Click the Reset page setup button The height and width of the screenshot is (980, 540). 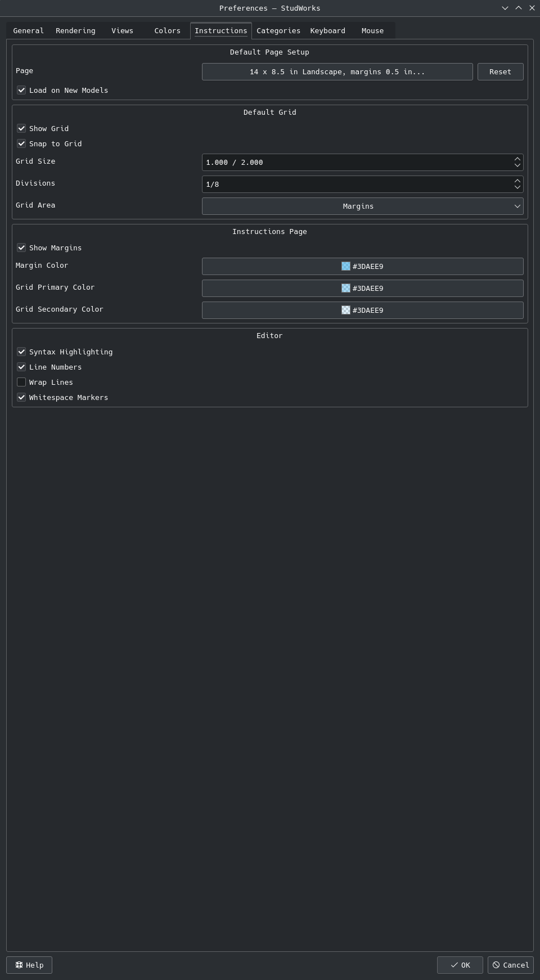pyautogui.click(x=500, y=72)
